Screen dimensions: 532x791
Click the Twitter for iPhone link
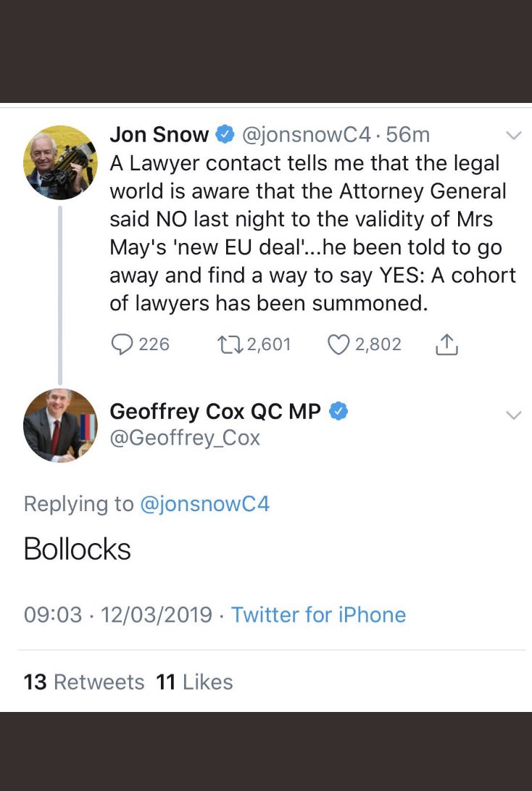(x=318, y=615)
